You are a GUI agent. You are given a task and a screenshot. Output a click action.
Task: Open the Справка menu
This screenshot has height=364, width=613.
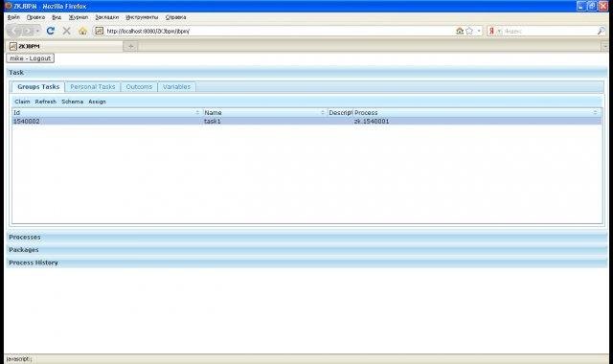tap(175, 17)
